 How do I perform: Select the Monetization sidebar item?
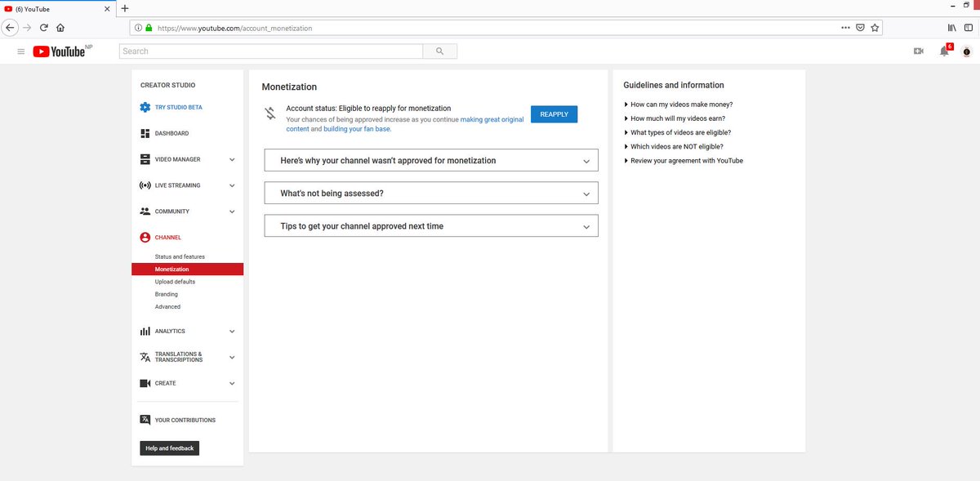click(x=187, y=269)
